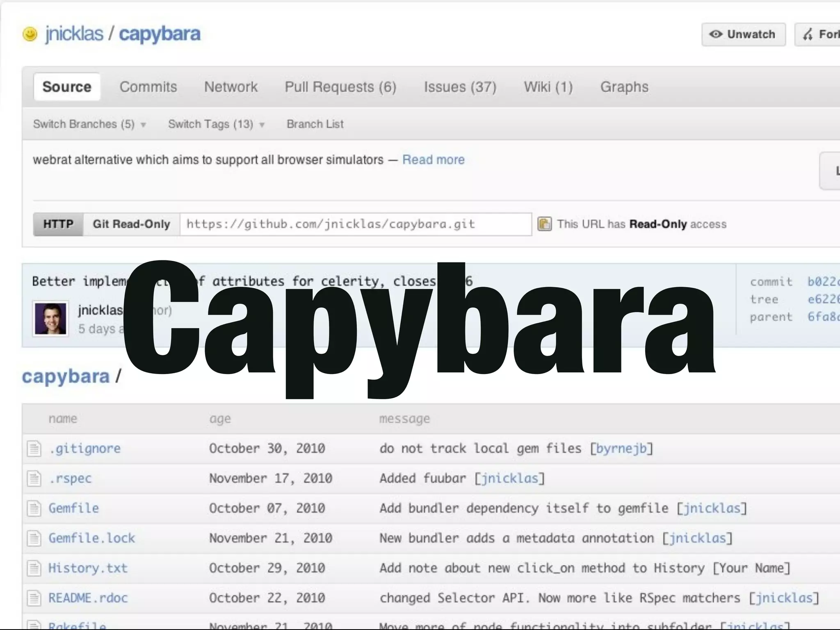Click the file icon for History.txt

[x=34, y=568]
